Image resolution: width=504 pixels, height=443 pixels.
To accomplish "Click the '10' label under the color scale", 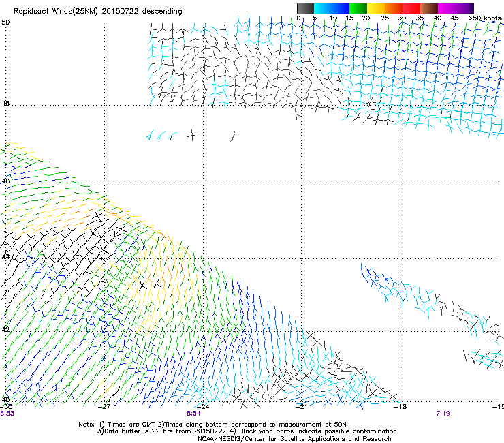I will 333,18.
